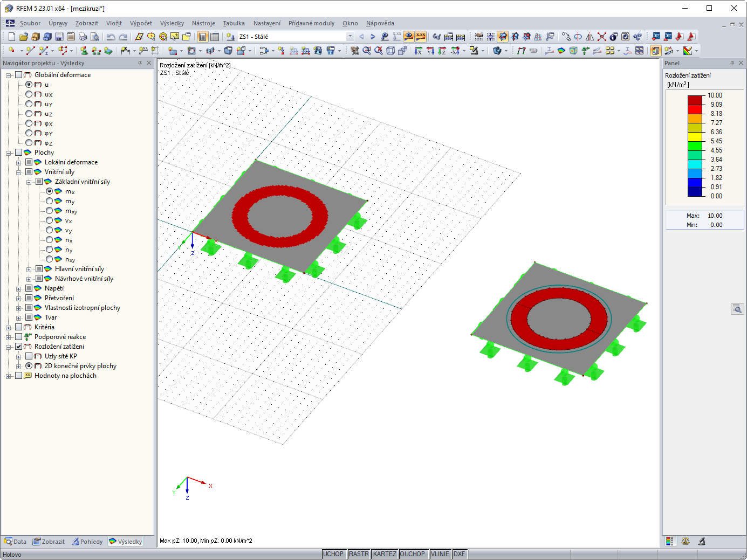Screen dimensions: 747x560
Task: Collapse the Plochy tree node
Action: pyautogui.click(x=9, y=153)
